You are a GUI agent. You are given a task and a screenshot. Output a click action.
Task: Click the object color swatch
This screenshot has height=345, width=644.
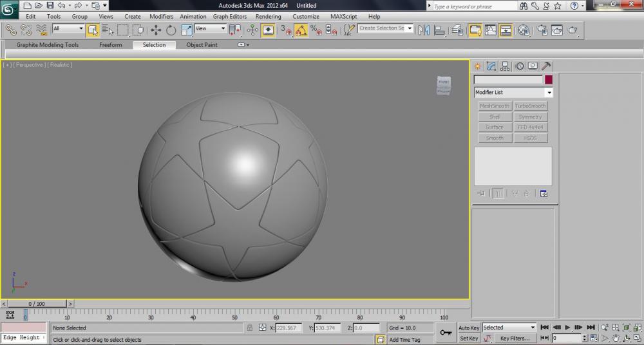549,80
